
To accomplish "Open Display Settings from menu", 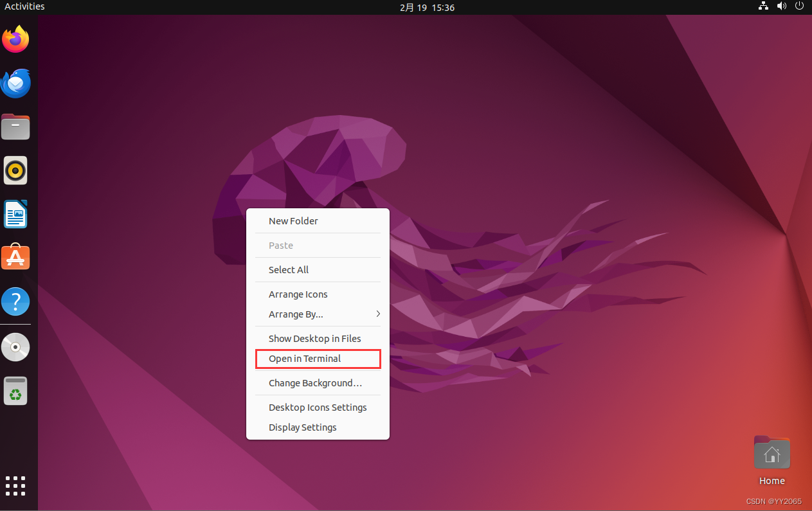I will (318, 427).
